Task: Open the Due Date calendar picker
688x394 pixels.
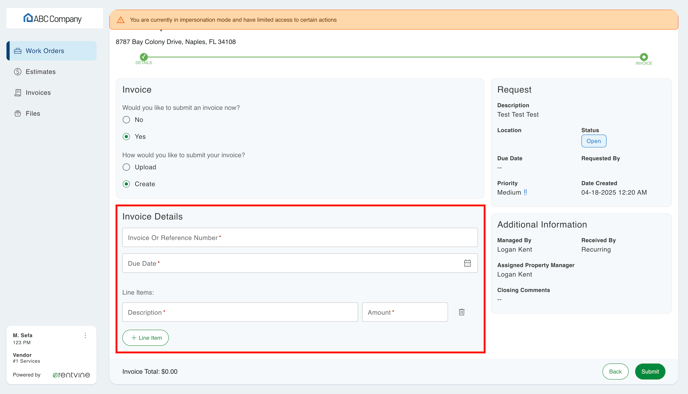Action: [467, 263]
